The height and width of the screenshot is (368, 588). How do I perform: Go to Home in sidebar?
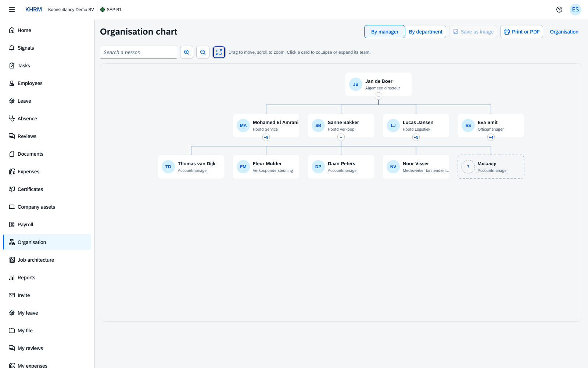[x=47, y=30]
